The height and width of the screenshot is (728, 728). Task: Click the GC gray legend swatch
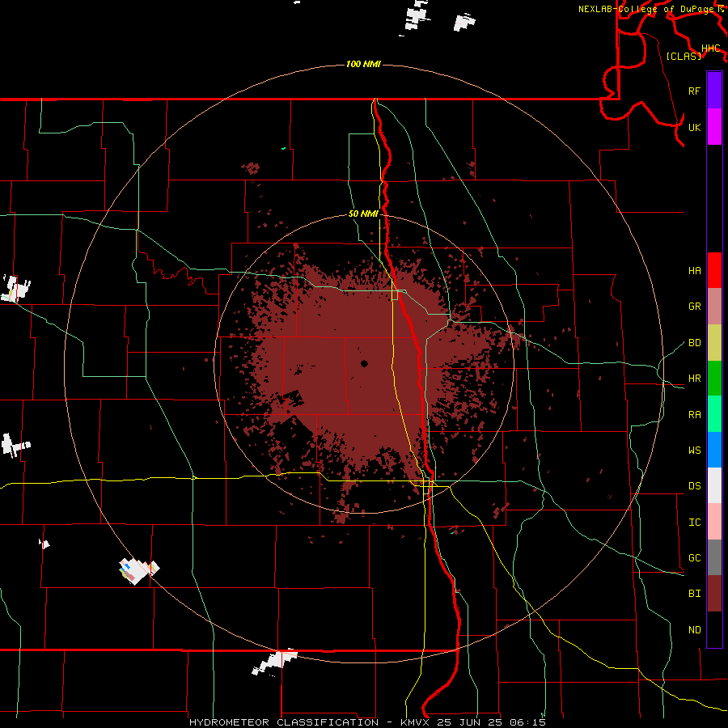point(714,557)
